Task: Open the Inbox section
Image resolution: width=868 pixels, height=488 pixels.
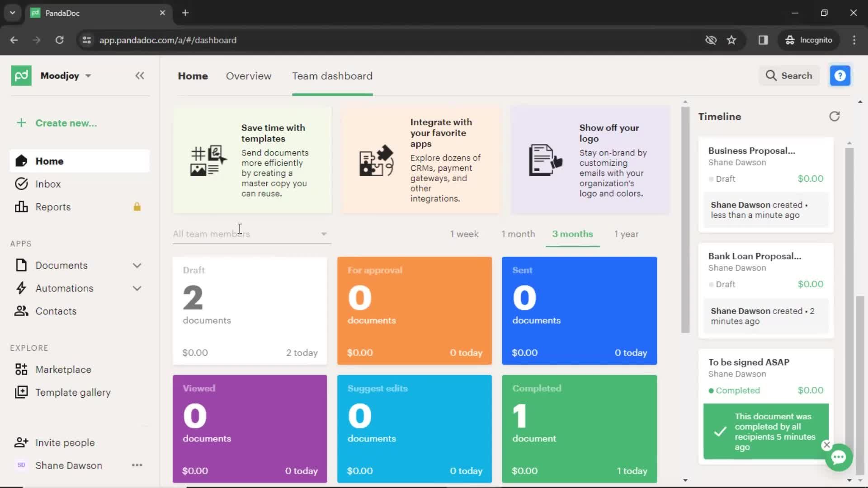Action: click(x=48, y=184)
